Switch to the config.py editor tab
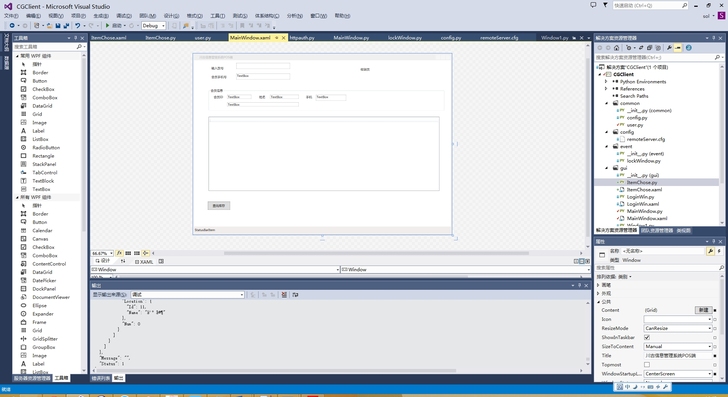This screenshot has height=397, width=728. pos(451,38)
